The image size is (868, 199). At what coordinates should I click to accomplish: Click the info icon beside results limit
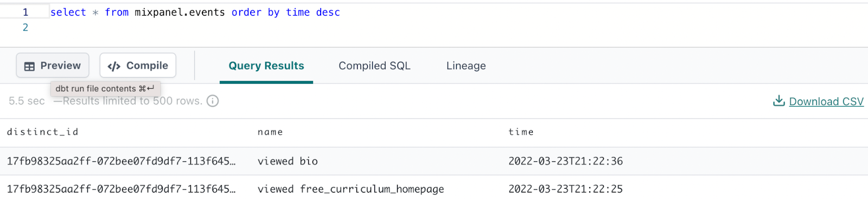(x=213, y=101)
